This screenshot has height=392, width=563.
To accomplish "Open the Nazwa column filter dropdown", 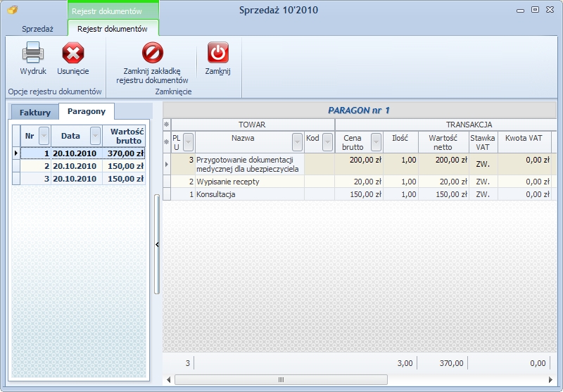I will pyautogui.click(x=297, y=142).
